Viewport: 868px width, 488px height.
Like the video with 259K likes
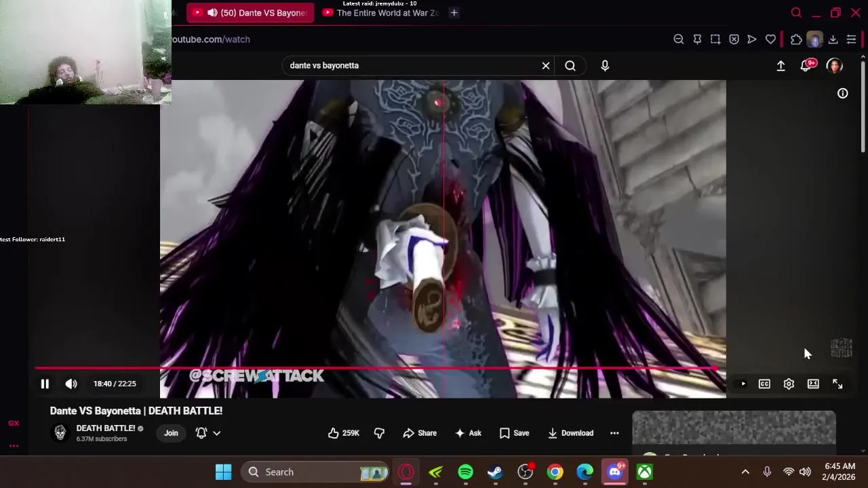pos(344,433)
